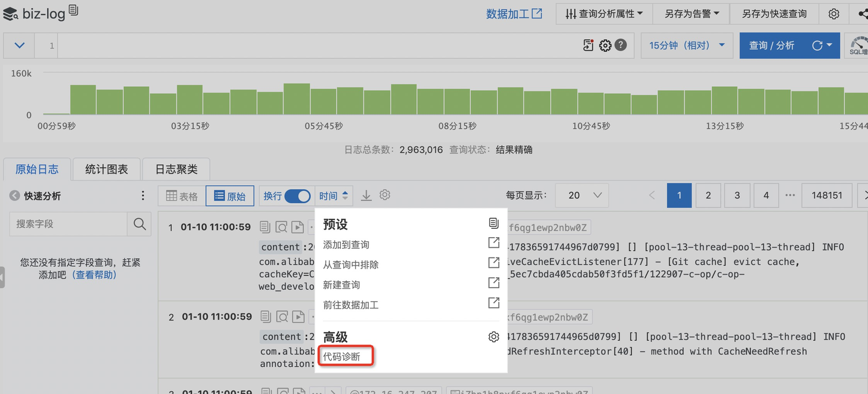Click the query history icon with red dot
868x394 pixels.
point(588,45)
